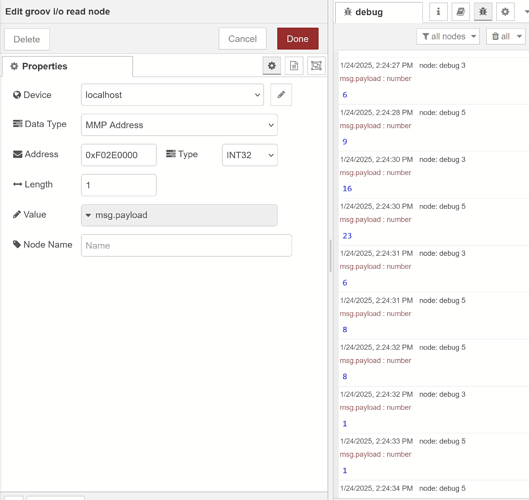Cancel editing the node
The width and height of the screenshot is (529, 500).
(x=242, y=39)
